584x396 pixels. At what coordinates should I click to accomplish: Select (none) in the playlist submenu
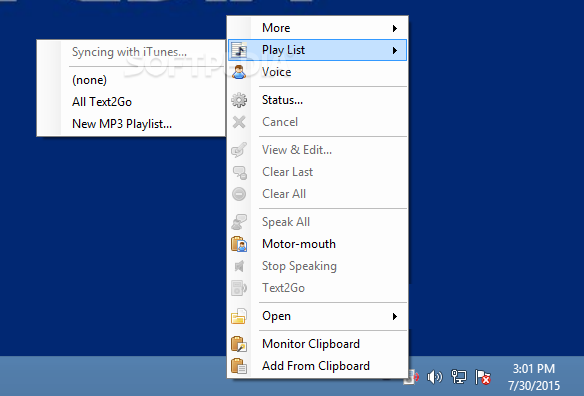131,80
